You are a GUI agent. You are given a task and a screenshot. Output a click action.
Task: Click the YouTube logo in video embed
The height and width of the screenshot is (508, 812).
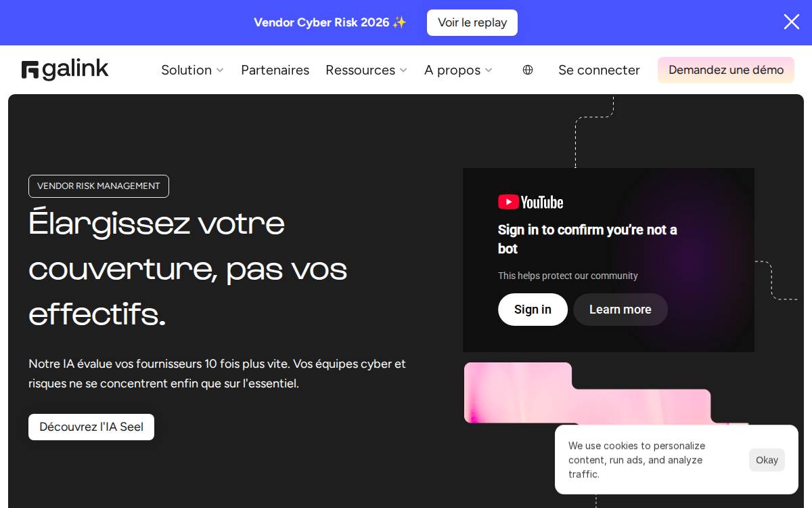531,202
